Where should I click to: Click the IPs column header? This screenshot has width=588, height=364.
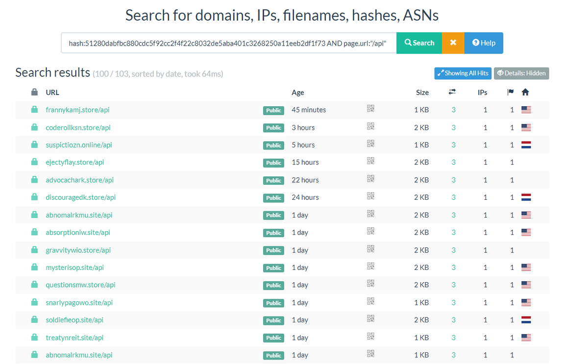point(483,92)
